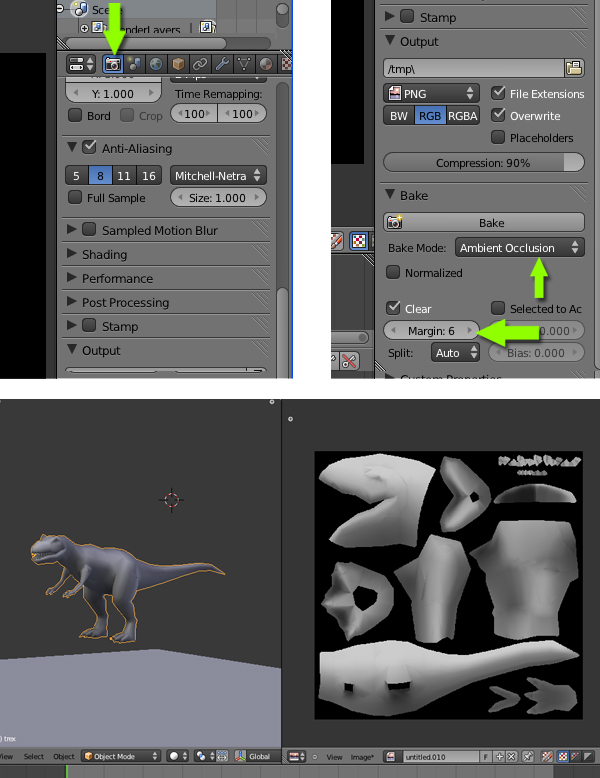This screenshot has height=778, width=600.
Task: Click the last channel-draw icon in UV header
Action: 588,757
